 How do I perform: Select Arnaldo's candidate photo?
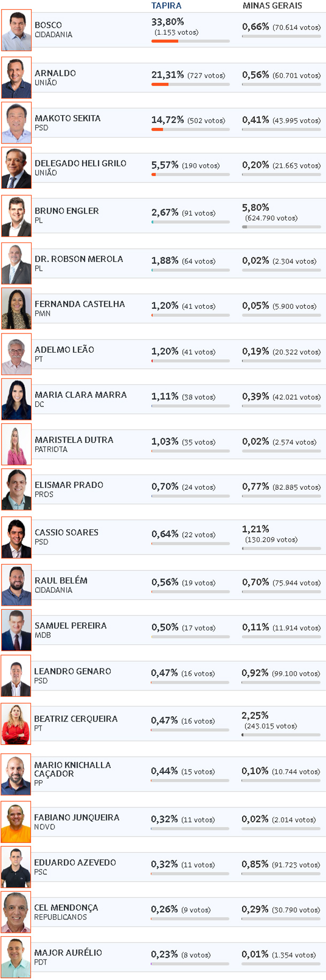(17, 78)
